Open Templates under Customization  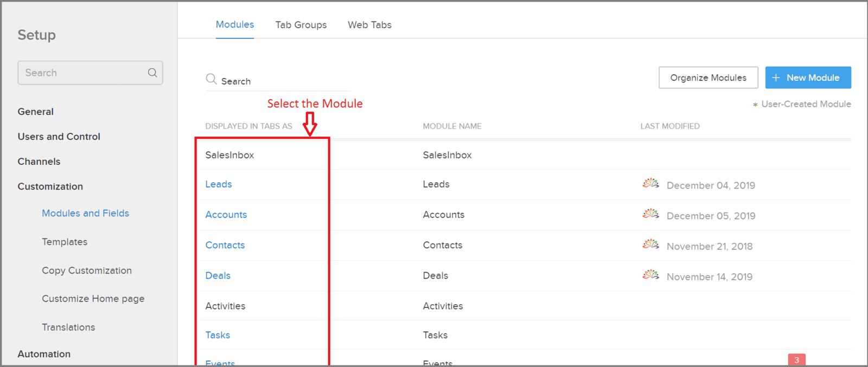[x=65, y=242]
